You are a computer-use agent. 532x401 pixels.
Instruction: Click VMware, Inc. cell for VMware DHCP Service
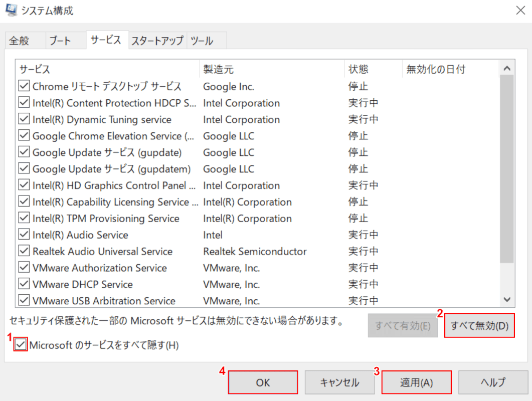231,284
